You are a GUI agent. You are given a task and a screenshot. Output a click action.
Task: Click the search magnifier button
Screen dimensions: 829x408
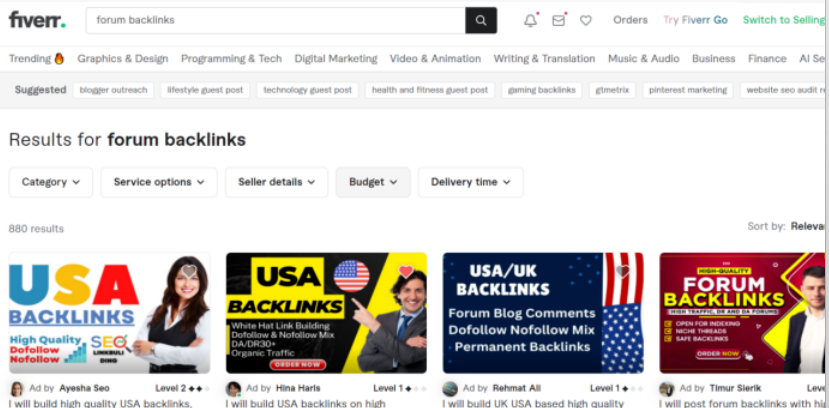point(480,20)
